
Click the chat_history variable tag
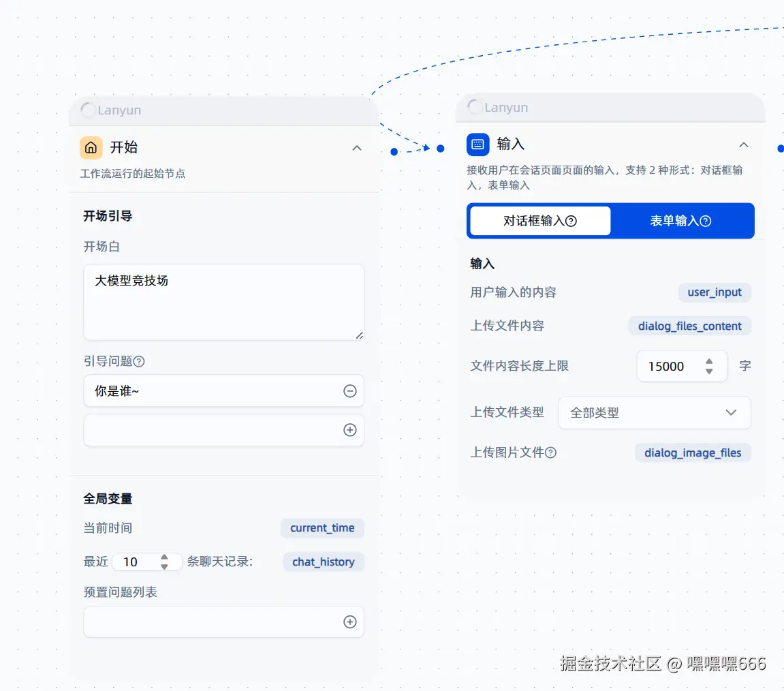click(x=324, y=562)
